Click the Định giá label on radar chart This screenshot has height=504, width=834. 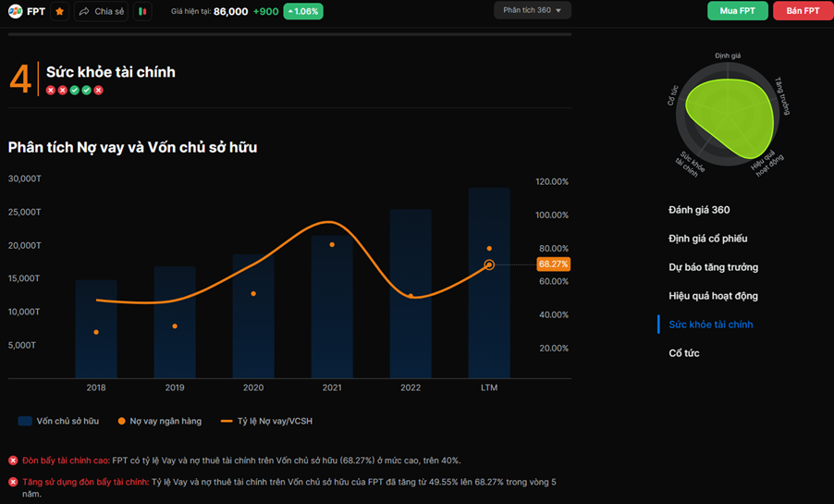coord(728,55)
